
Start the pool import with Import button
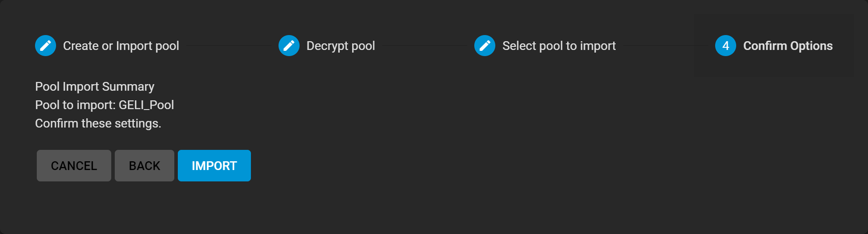[214, 166]
